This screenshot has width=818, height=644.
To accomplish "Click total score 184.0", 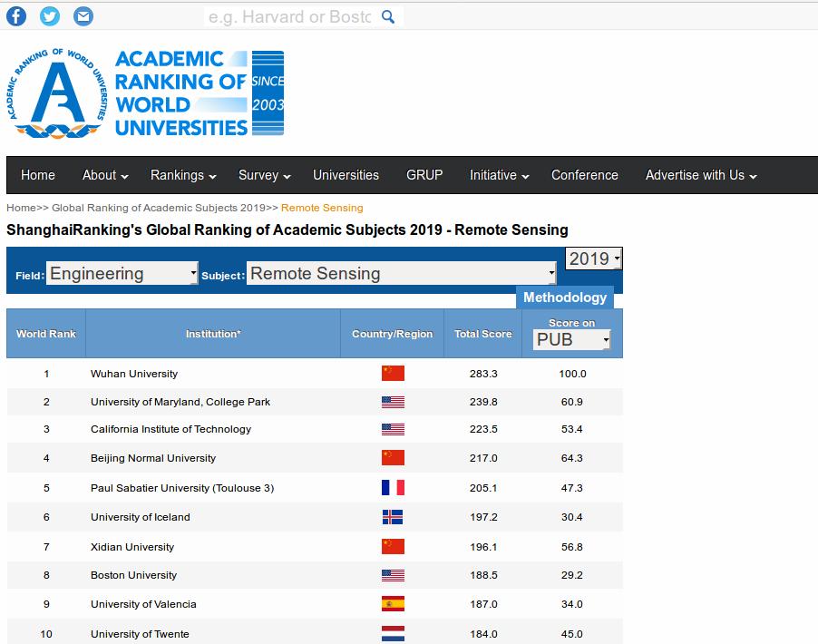I will (483, 634).
